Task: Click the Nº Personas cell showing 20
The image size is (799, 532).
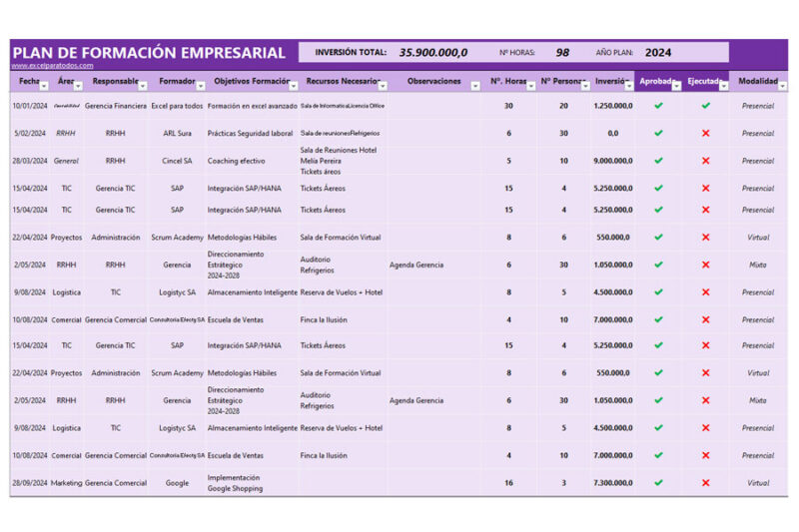Action: [x=563, y=106]
